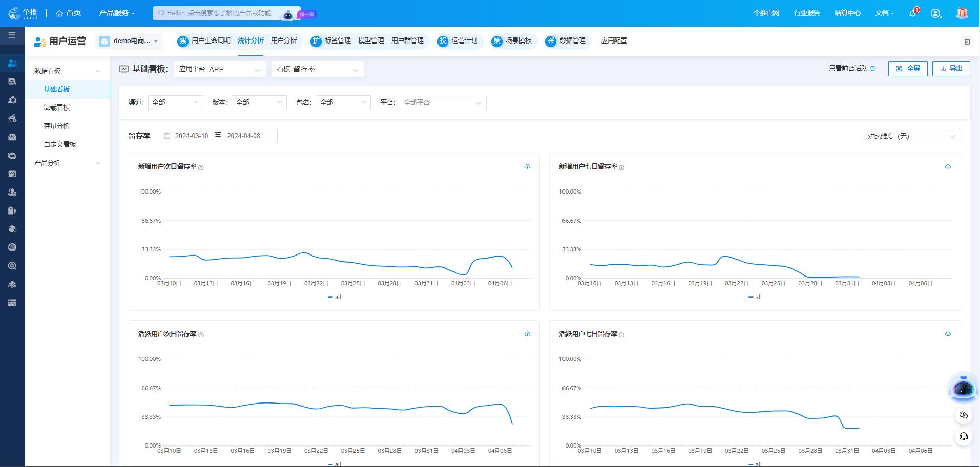Screen dimensions: 980x467
Task: Open the user account avatar icon
Action: click(x=936, y=13)
